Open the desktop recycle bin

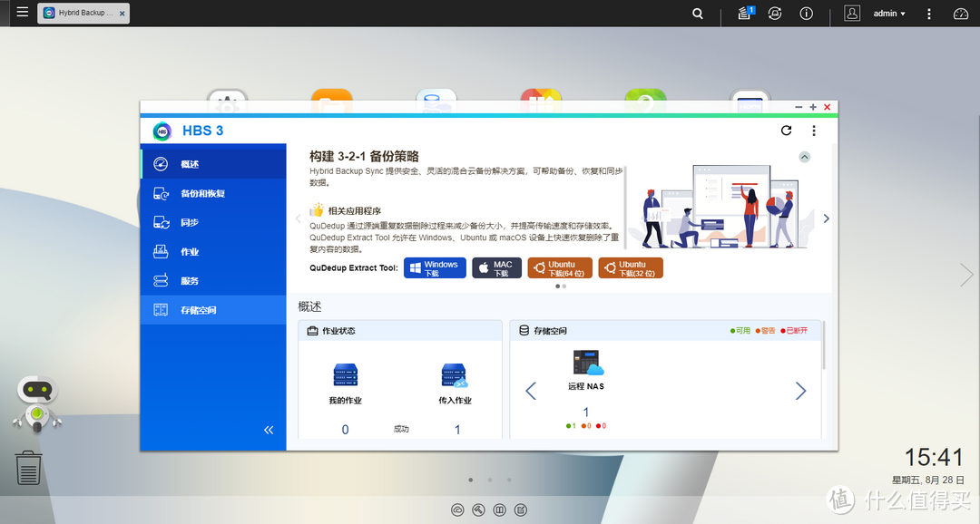28,468
